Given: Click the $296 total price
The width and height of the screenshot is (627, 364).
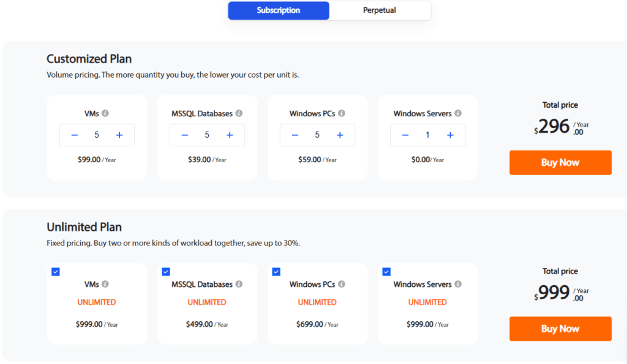Looking at the screenshot, I should pyautogui.click(x=561, y=127).
